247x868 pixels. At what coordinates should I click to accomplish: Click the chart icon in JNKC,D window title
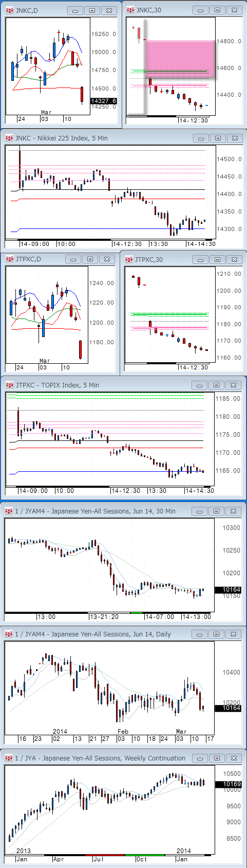click(x=10, y=10)
